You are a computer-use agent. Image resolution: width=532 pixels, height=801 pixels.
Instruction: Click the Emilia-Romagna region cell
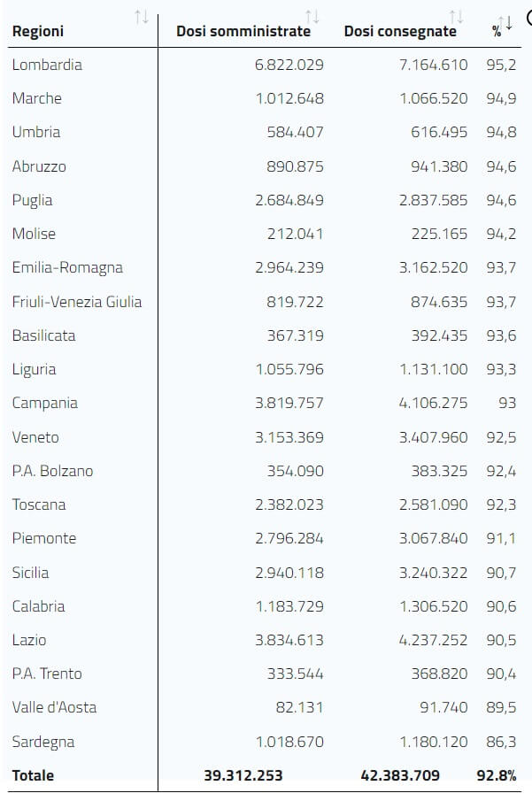click(67, 267)
